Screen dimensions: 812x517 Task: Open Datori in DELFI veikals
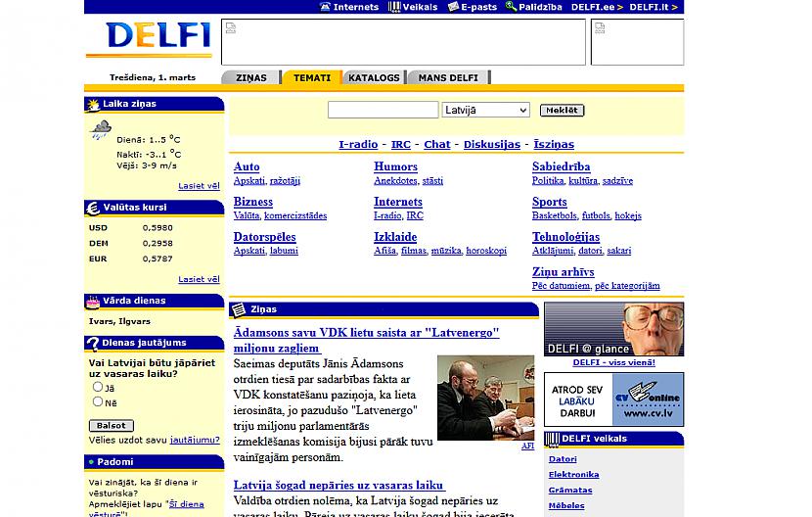click(x=563, y=459)
